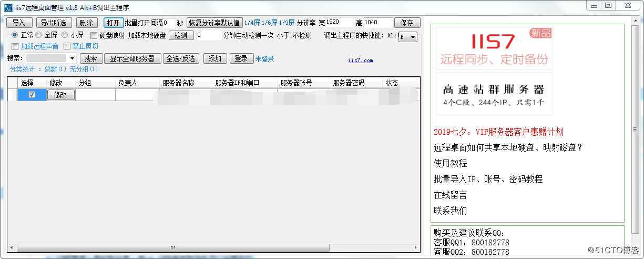This screenshot has width=644, height=259.
Task: Open the 搜索 search filter combo box
Action: click(x=51, y=58)
